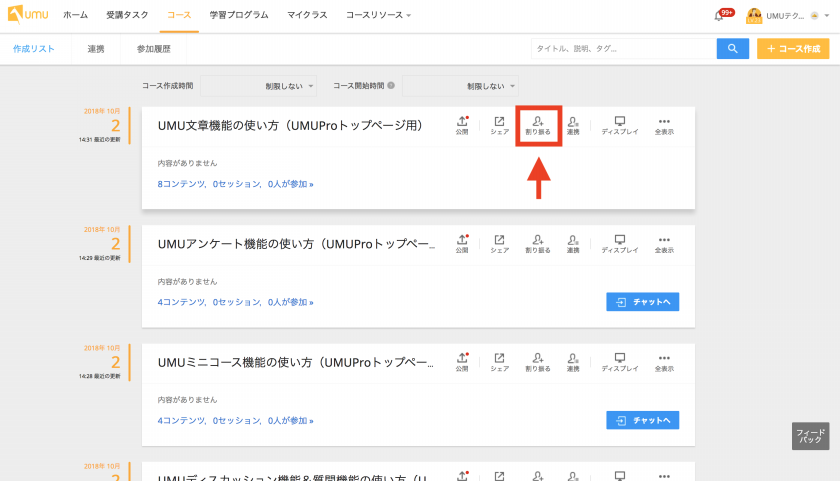Open 4コンテンツ link under UMUアンケート機能
Viewport: 840px width, 481px height.
(235, 302)
